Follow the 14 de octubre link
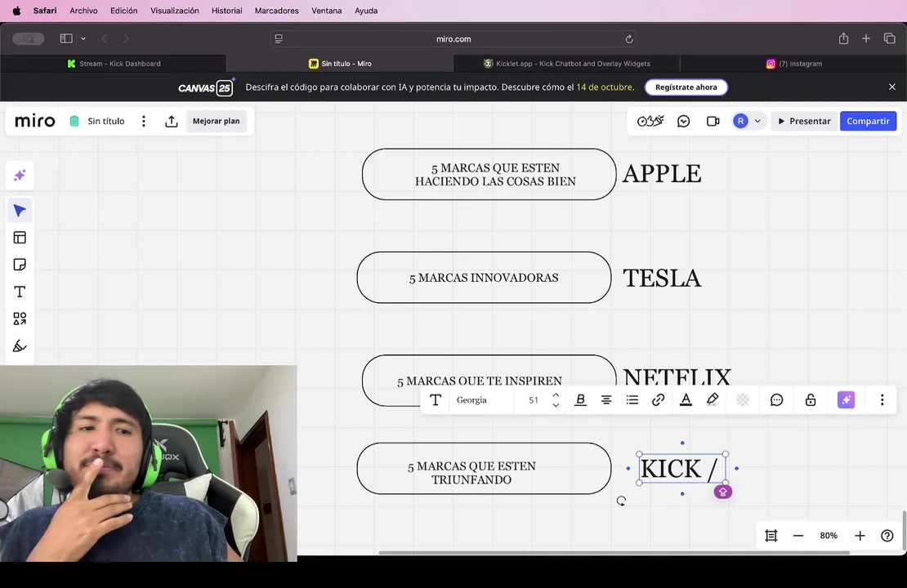The image size is (907, 588). [x=605, y=87]
